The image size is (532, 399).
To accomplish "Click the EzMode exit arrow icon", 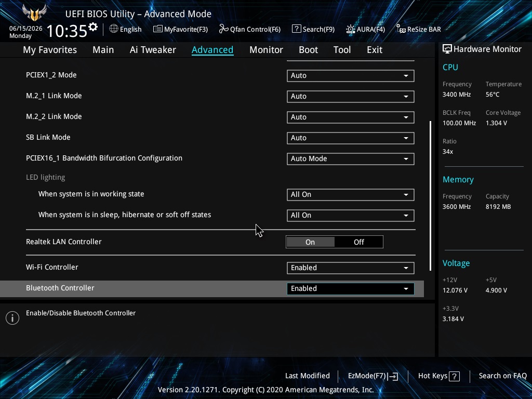I will 393,376.
